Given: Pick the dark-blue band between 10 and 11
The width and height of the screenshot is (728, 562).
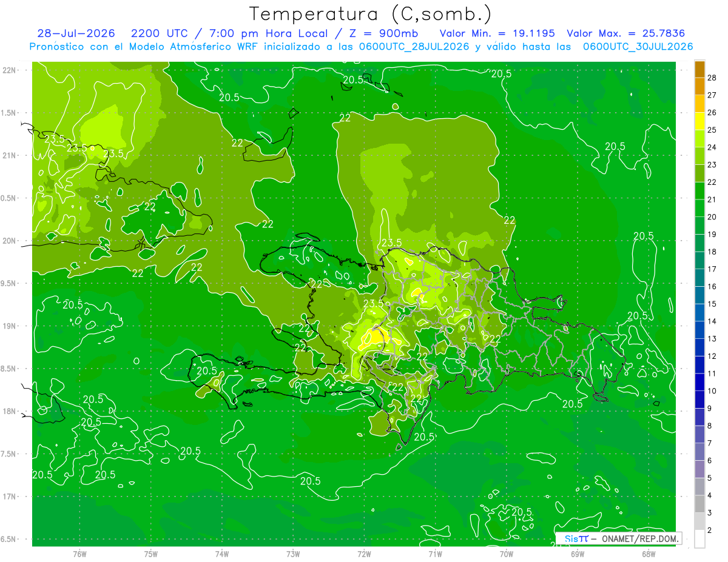Looking at the screenshot, I should click(699, 383).
